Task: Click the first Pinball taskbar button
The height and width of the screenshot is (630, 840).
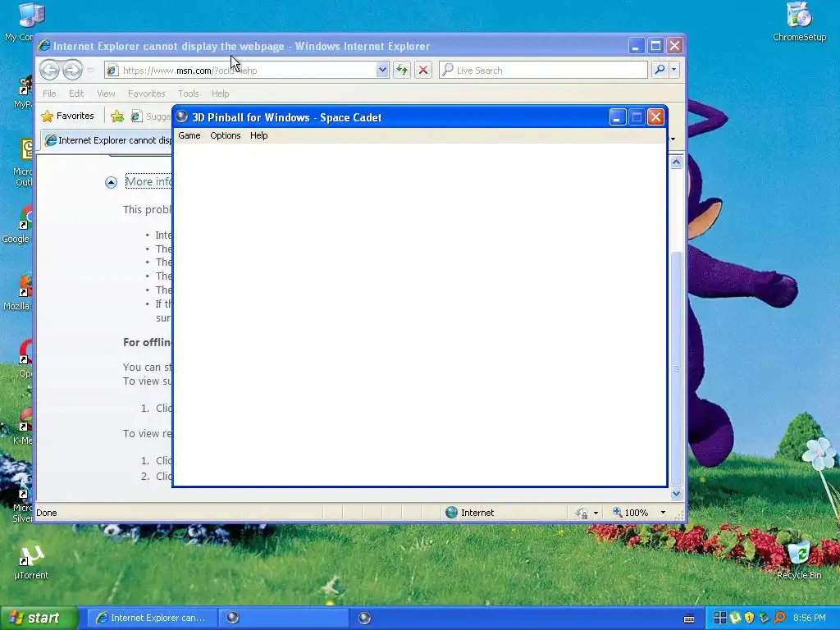Action: (x=283, y=618)
